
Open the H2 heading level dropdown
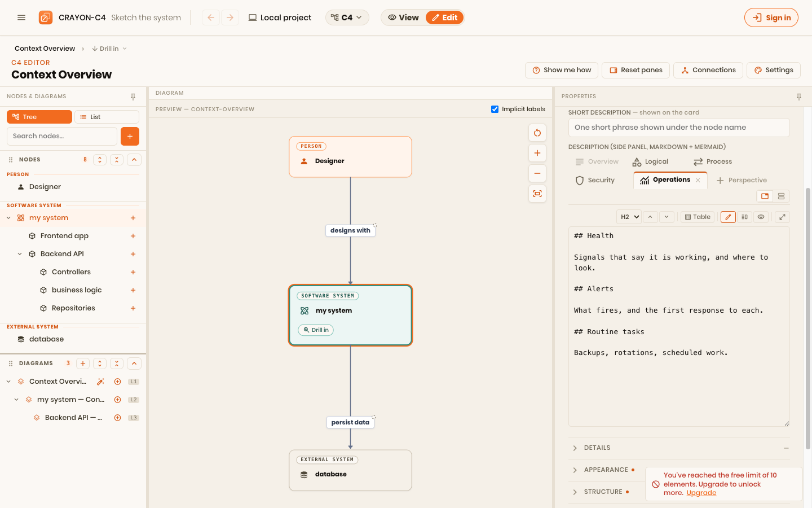[x=629, y=217]
